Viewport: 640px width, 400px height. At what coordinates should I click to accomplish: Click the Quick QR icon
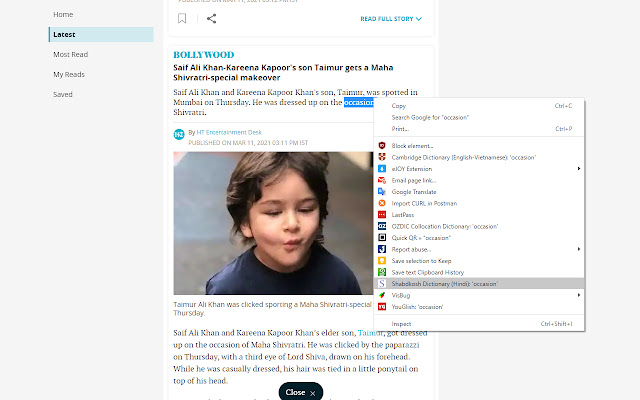click(x=382, y=238)
